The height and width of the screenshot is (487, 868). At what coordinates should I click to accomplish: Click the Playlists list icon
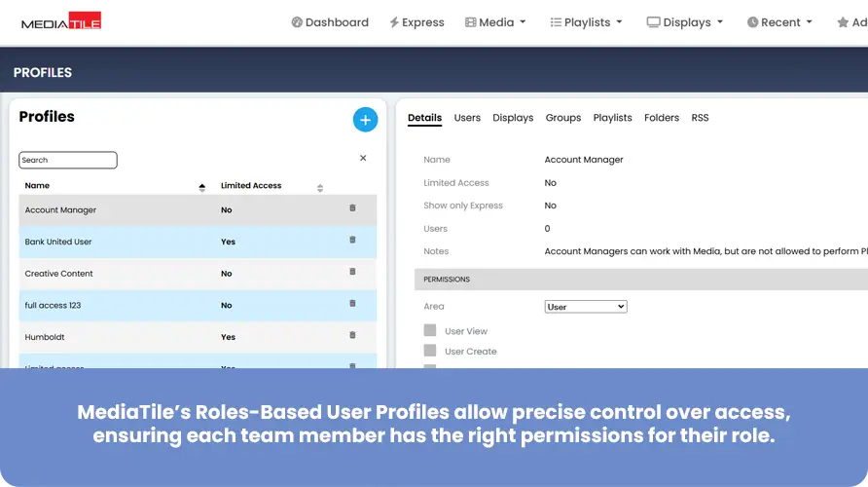coord(556,22)
